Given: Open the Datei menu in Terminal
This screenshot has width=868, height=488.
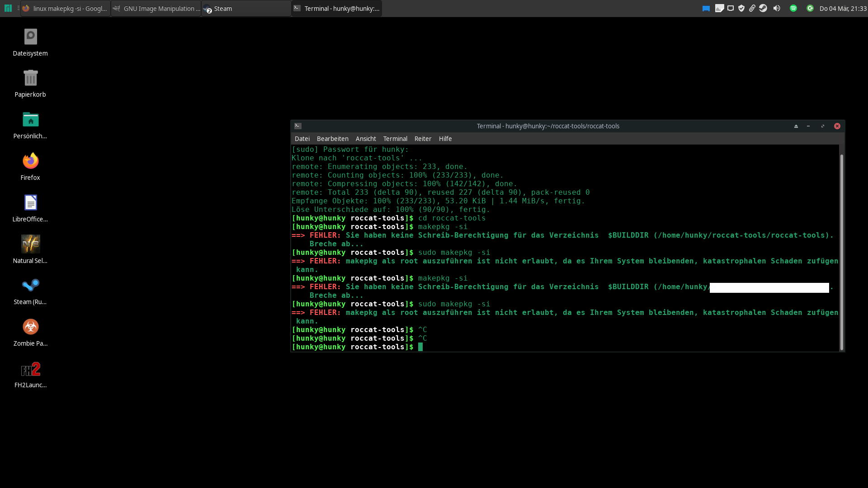Looking at the screenshot, I should click(x=302, y=139).
